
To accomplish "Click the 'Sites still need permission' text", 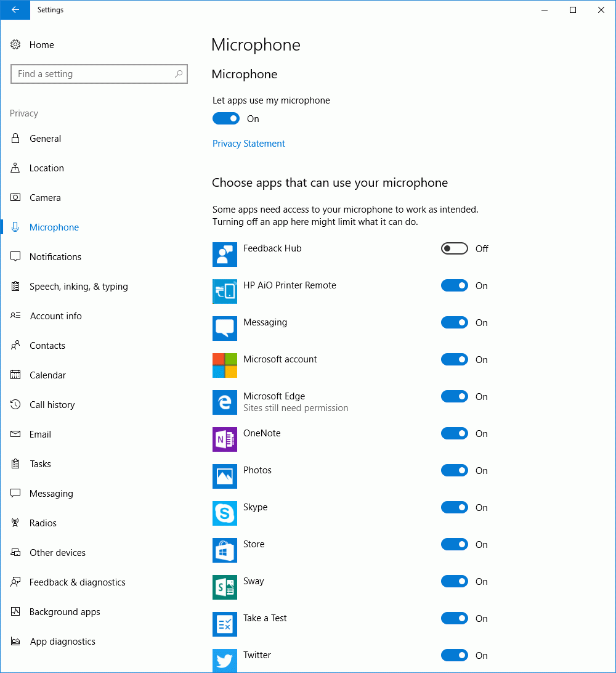I will click(296, 408).
